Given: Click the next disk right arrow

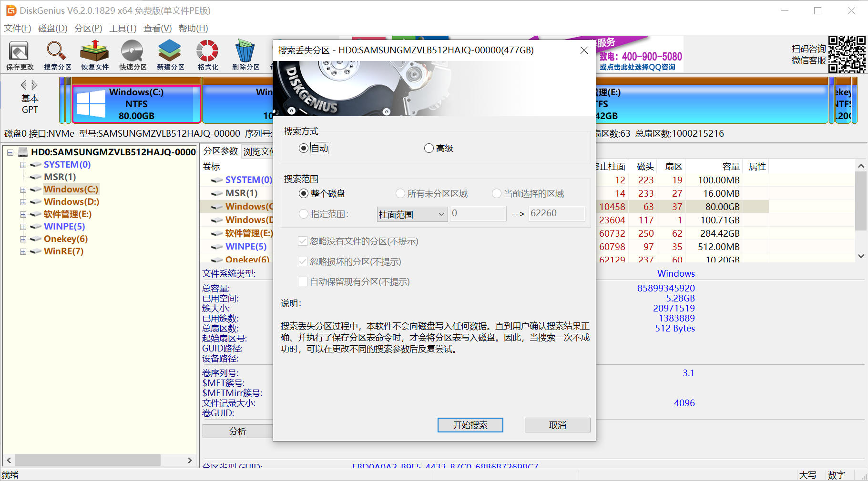Looking at the screenshot, I should [34, 85].
